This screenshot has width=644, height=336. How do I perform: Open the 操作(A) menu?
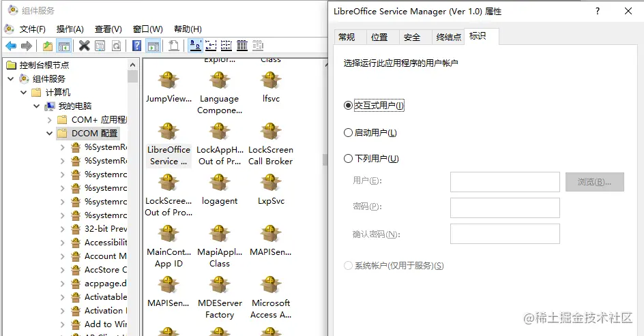70,29
